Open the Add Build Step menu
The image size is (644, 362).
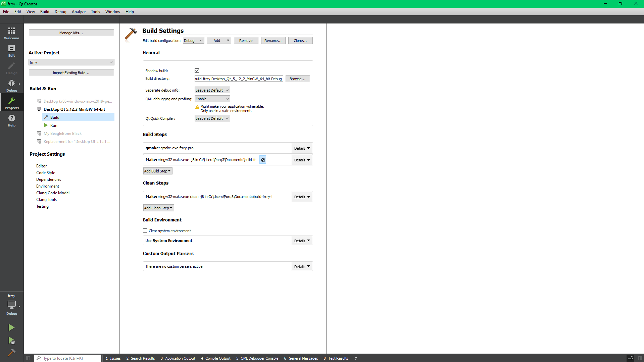pos(158,171)
